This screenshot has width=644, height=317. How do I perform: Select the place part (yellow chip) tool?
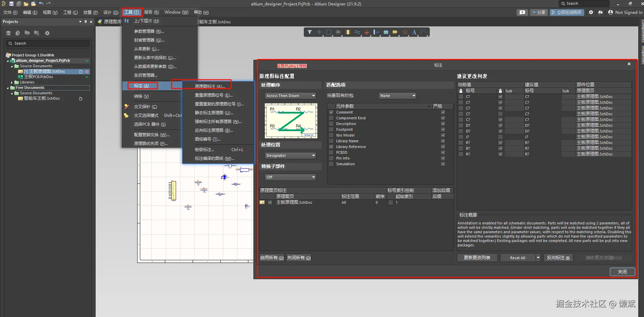tap(348, 32)
